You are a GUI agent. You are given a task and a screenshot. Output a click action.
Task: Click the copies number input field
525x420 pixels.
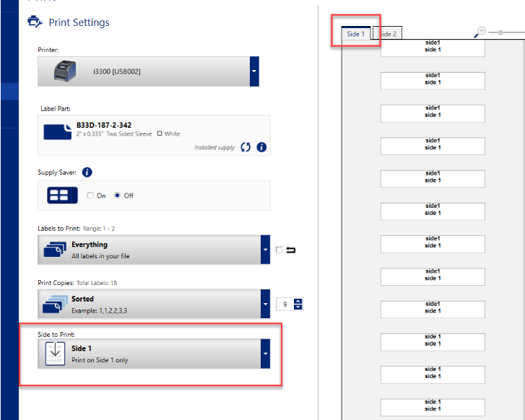[x=285, y=305]
